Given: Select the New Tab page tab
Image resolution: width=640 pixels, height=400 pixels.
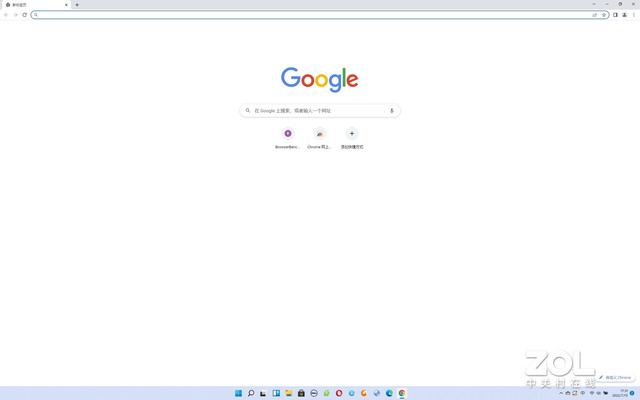Looking at the screenshot, I should tap(35, 5).
